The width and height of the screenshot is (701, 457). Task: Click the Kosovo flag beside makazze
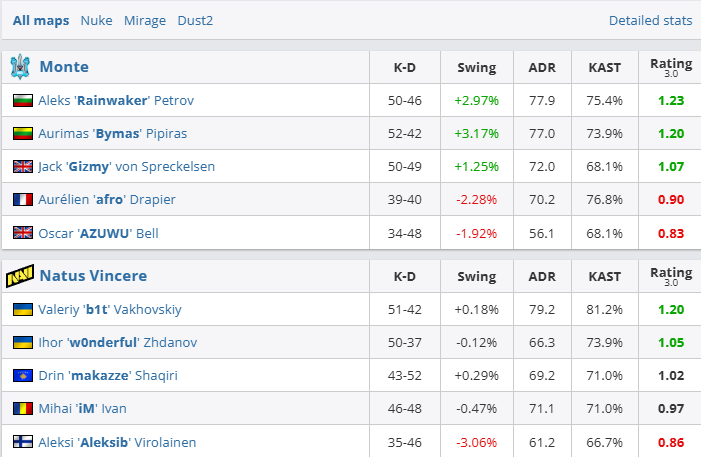(x=22, y=375)
